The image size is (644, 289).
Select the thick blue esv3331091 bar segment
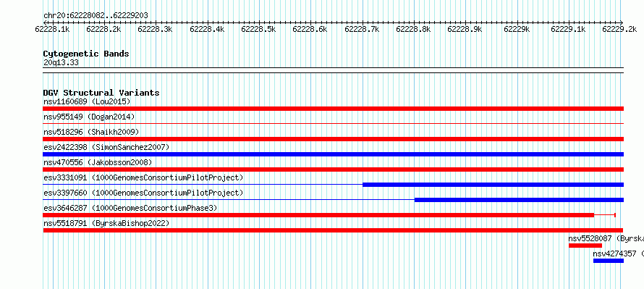click(x=493, y=185)
